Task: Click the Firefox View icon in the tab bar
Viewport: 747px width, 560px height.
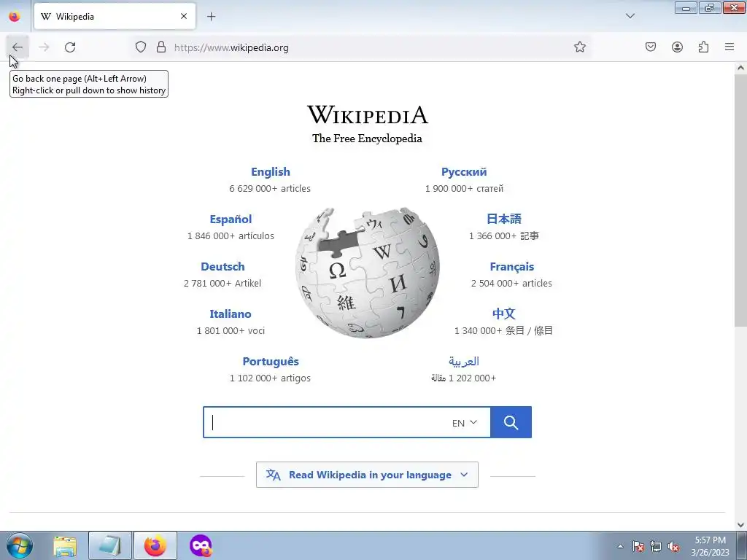Action: [x=15, y=16]
